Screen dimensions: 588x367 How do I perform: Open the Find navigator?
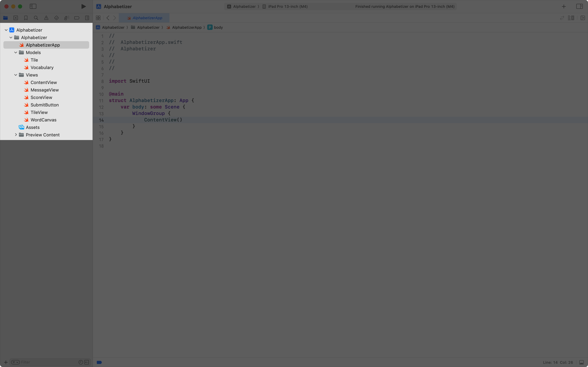pyautogui.click(x=36, y=18)
